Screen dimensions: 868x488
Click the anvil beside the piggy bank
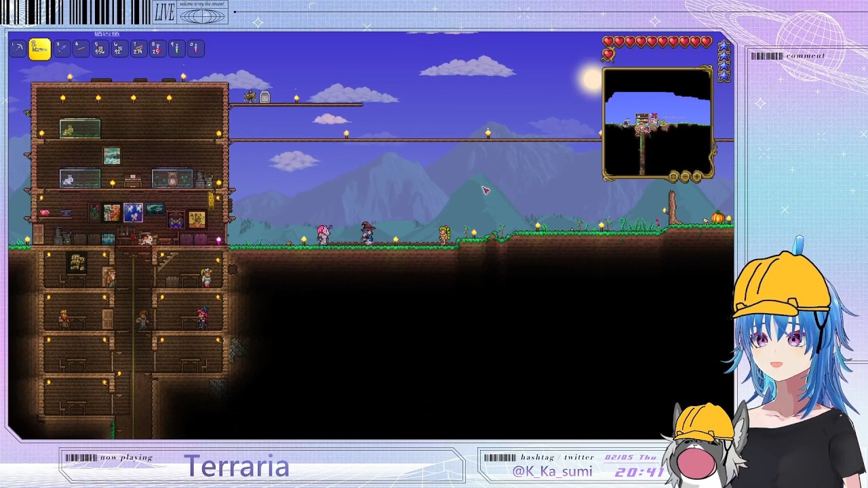pyautogui.click(x=65, y=214)
